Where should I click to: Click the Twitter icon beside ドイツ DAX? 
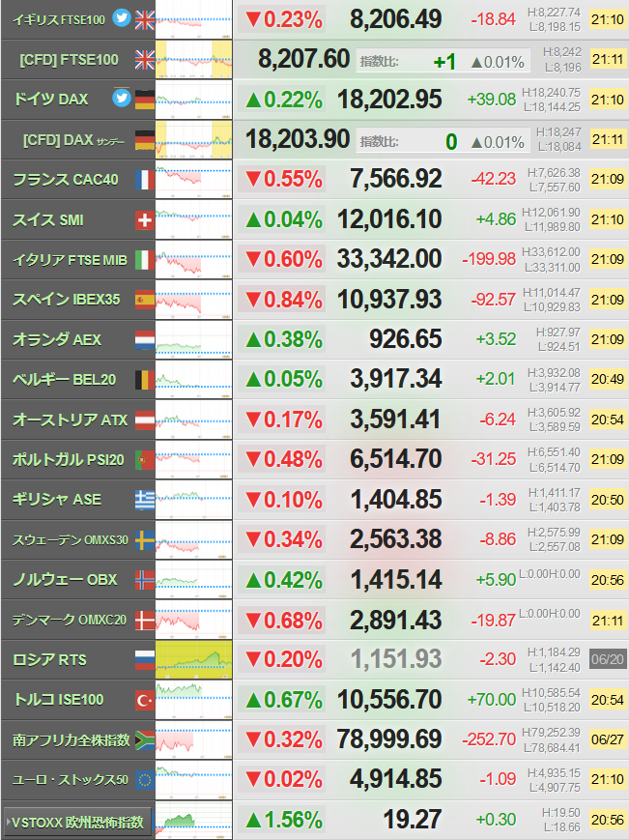click(x=122, y=98)
